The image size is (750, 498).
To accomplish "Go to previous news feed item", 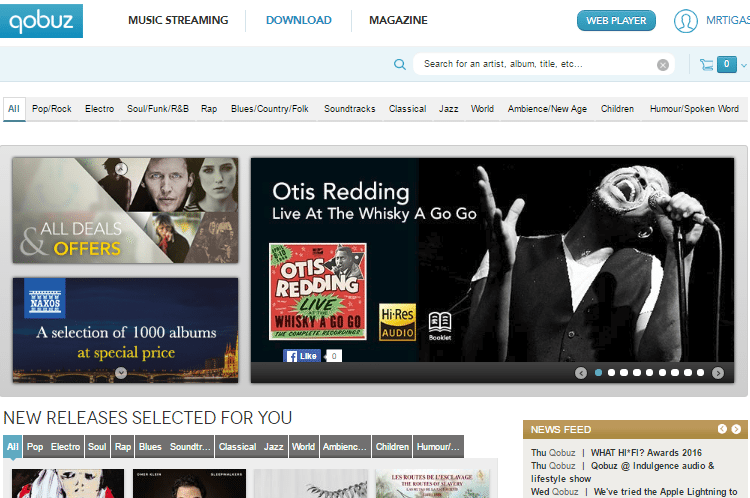I will (x=722, y=429).
